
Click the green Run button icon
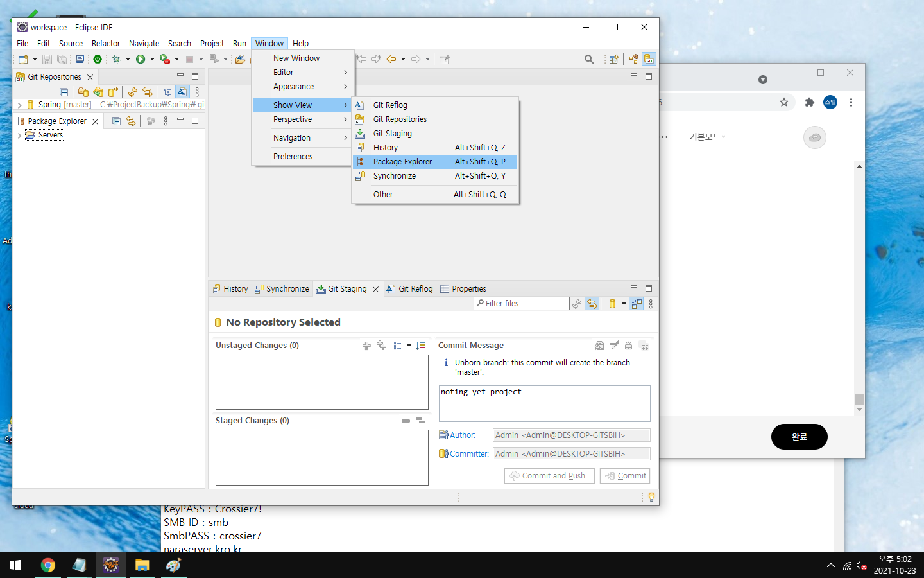[141, 59]
